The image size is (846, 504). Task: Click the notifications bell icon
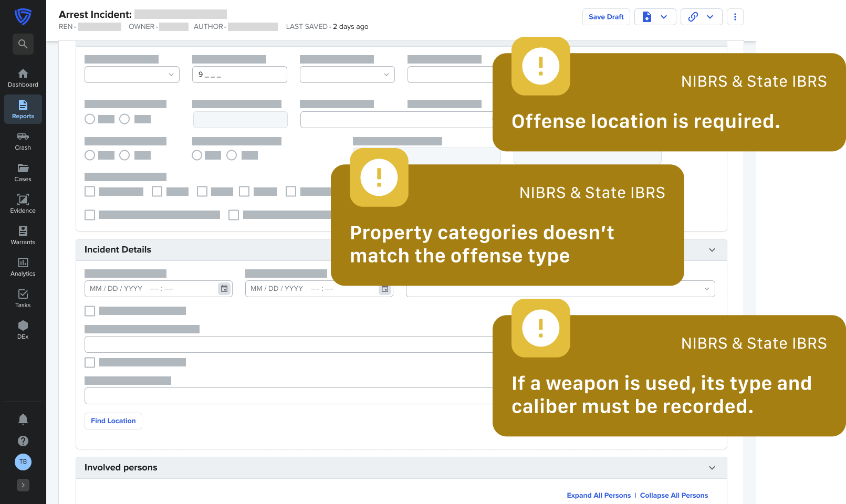pyautogui.click(x=23, y=419)
